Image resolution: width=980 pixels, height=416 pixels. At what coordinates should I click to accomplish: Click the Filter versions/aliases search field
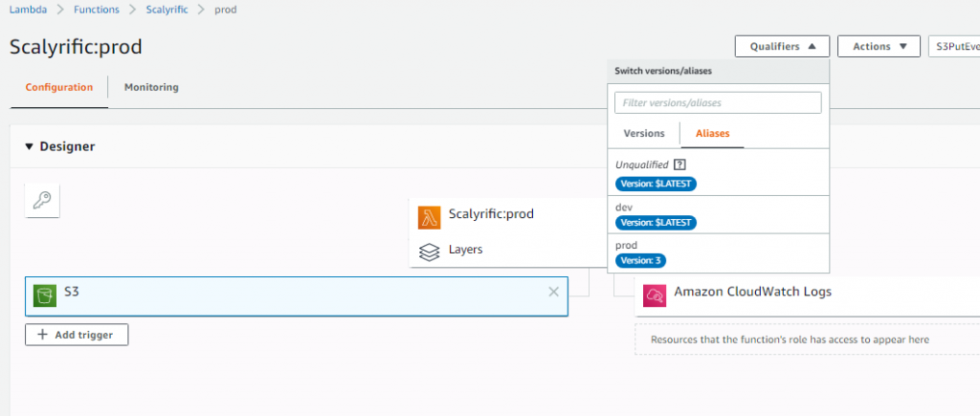[x=718, y=102]
